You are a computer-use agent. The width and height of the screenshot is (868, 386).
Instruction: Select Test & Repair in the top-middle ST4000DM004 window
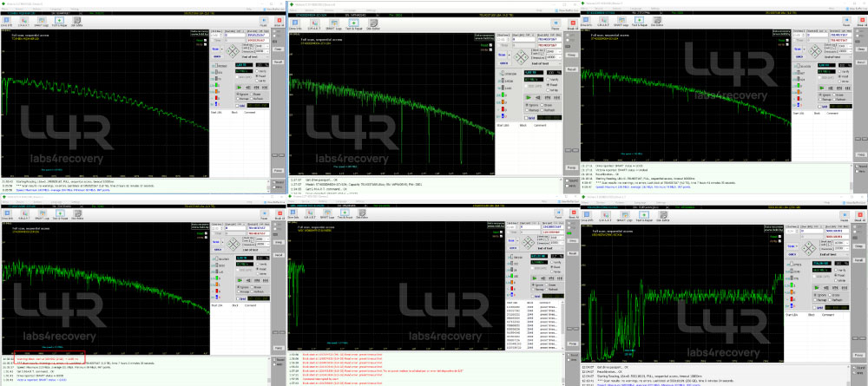(x=354, y=24)
